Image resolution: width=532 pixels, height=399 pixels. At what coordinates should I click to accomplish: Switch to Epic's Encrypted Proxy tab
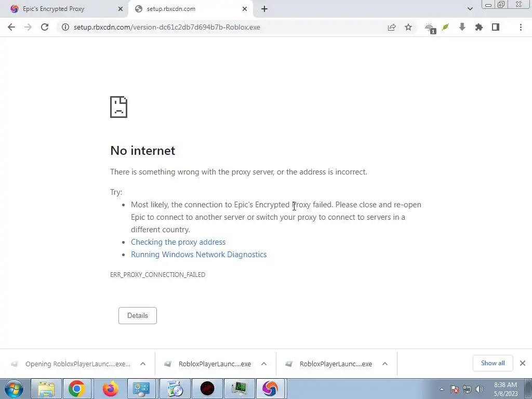click(x=64, y=9)
